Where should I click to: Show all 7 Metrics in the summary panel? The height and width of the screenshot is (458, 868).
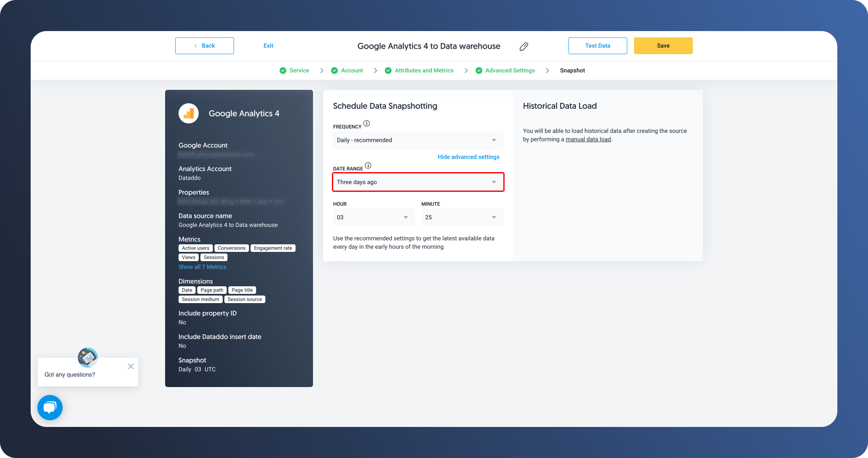pyautogui.click(x=202, y=267)
